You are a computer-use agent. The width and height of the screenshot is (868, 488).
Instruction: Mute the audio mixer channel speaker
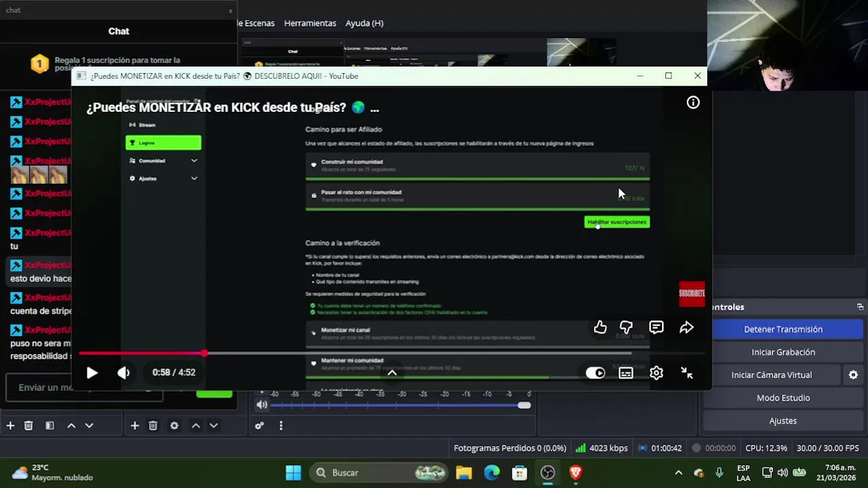(262, 405)
